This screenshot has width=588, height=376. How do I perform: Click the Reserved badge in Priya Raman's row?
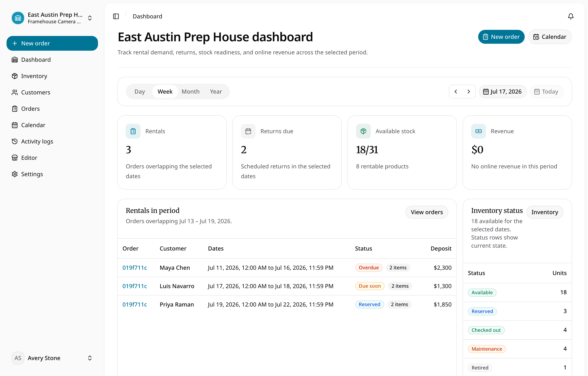[x=370, y=305]
